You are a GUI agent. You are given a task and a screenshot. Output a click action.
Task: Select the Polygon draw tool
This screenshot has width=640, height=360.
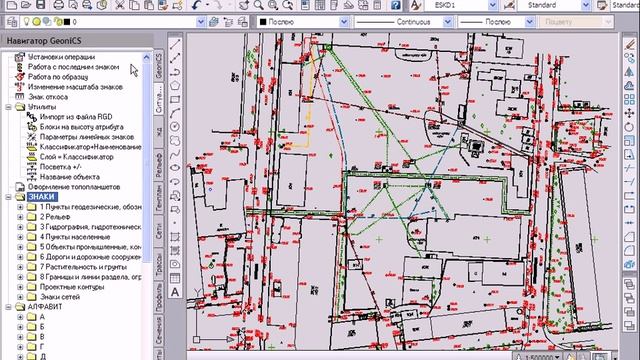175,85
